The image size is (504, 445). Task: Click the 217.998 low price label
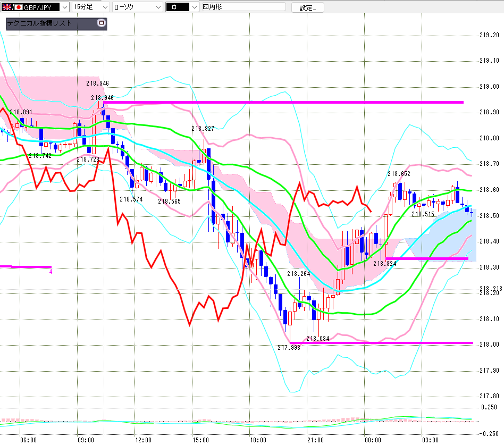tap(289, 348)
